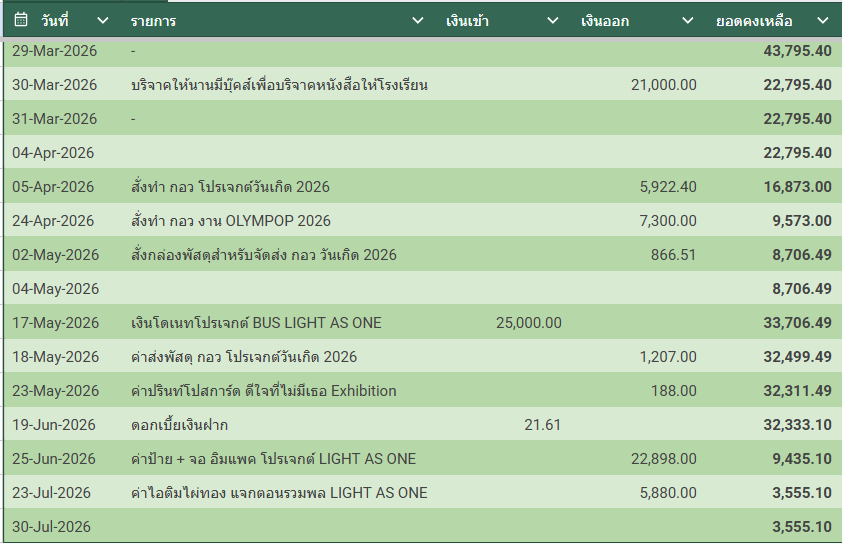The height and width of the screenshot is (544, 842).
Task: Click the calendar icon in date header
Action: [20, 20]
